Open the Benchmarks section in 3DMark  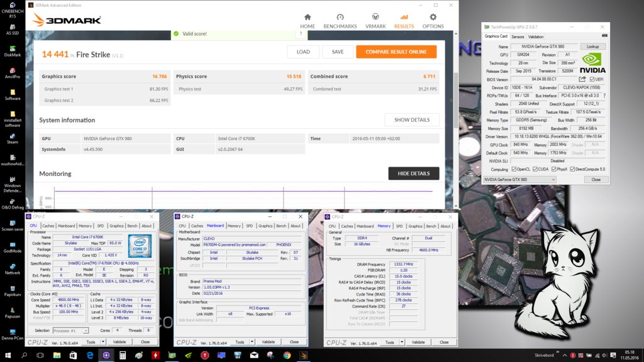pyautogui.click(x=340, y=21)
